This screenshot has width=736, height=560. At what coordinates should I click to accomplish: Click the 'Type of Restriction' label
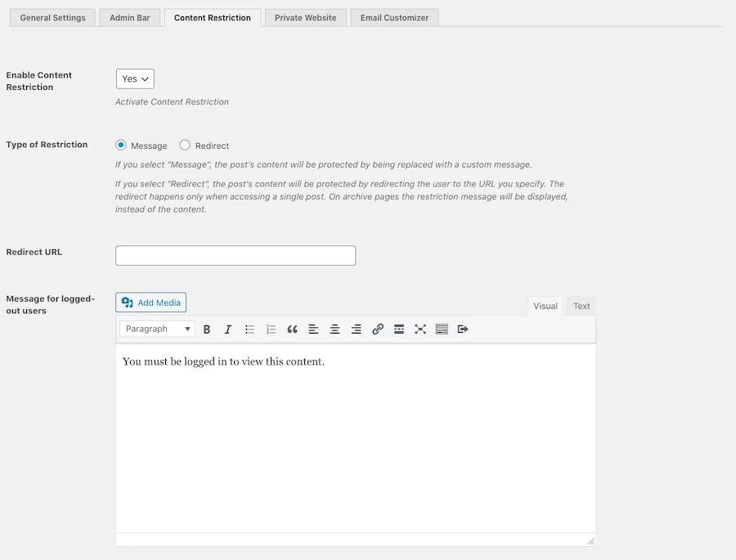pyautogui.click(x=47, y=145)
